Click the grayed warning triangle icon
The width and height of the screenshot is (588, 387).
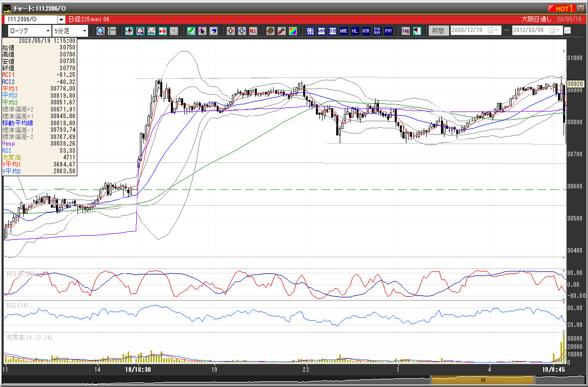point(174,31)
